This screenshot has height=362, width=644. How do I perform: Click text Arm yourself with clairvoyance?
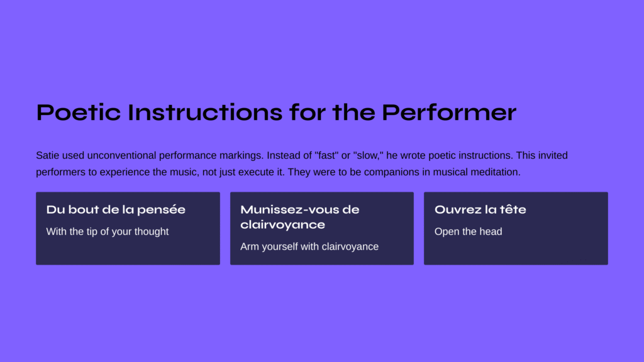click(309, 246)
